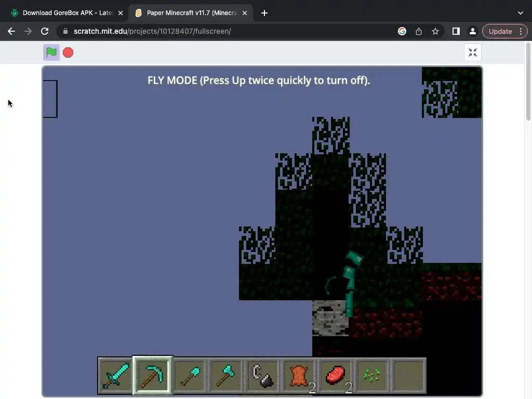
Task: View site information via the lock icon
Action: click(65, 31)
